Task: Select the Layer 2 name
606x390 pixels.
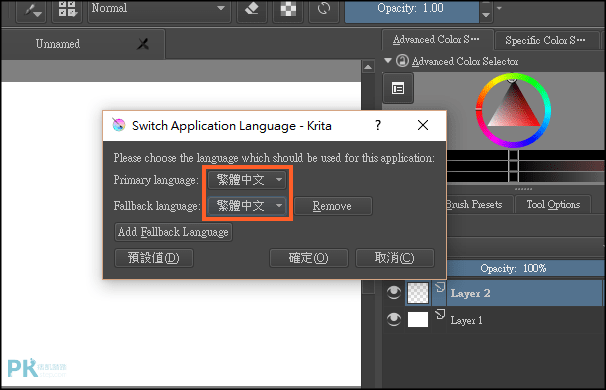Action: pyautogui.click(x=470, y=293)
